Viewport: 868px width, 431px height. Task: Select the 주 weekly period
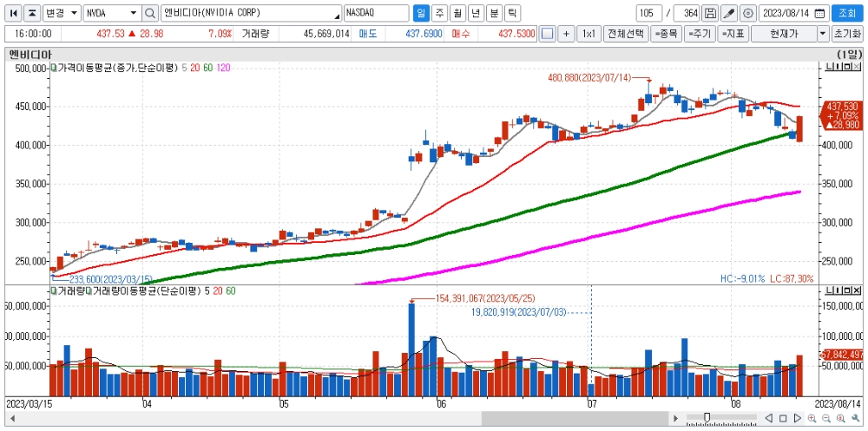439,13
